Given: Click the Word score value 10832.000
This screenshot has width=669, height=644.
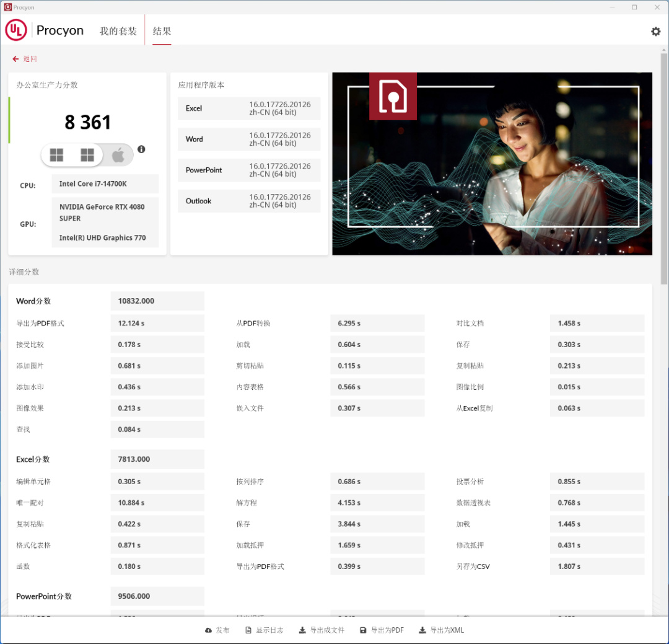Looking at the screenshot, I should coord(157,301).
